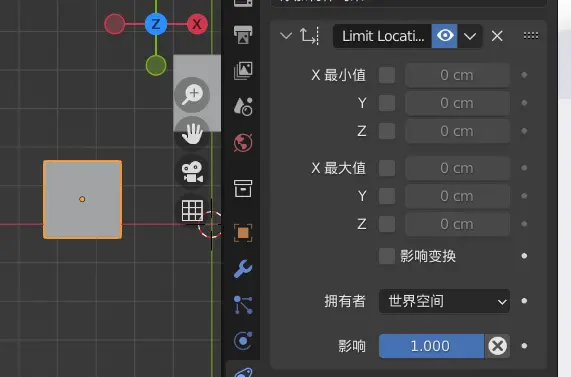The image size is (571, 377).
Task: Collapse the Limit Location constraint panel
Action: tap(286, 36)
